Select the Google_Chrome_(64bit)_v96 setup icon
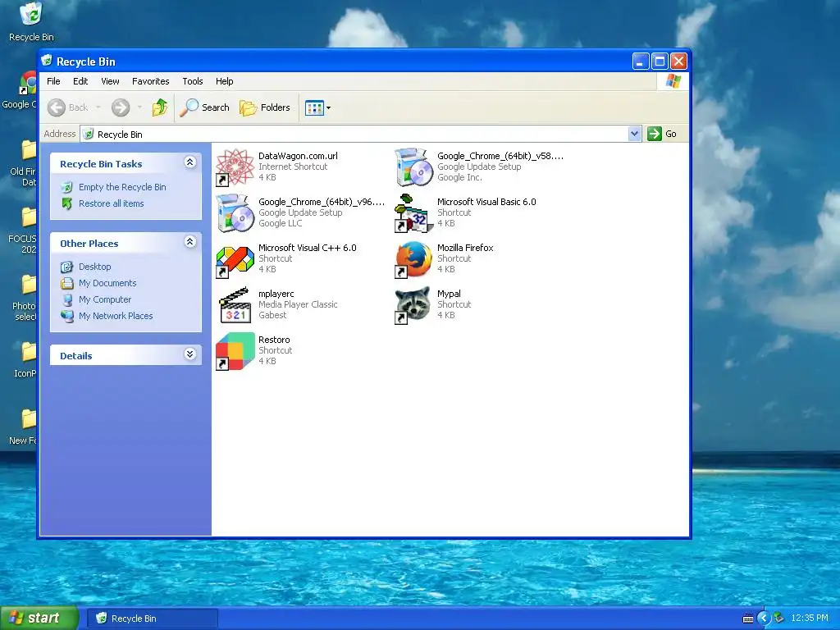This screenshot has width=840, height=630. coord(235,213)
